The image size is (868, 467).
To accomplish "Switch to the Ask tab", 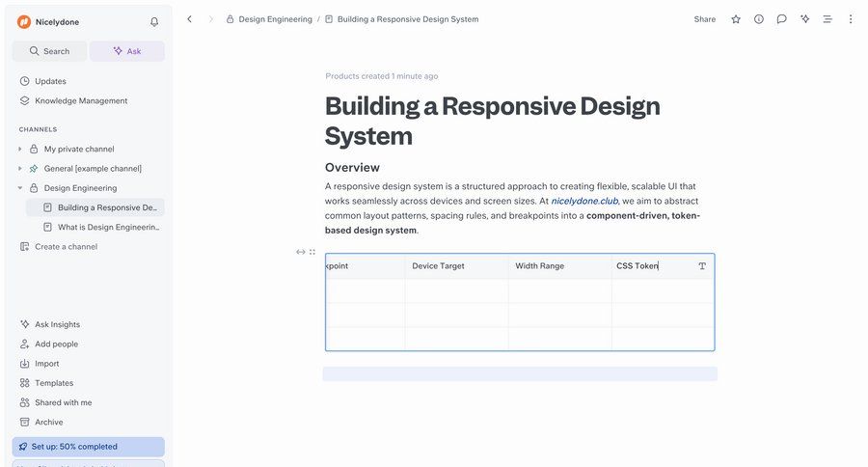I will tap(126, 51).
